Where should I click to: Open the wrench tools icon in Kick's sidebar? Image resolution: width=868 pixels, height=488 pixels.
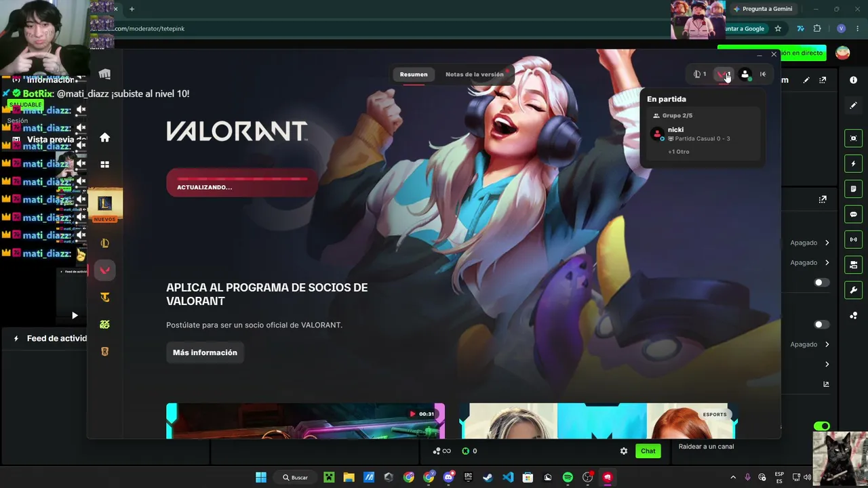click(x=853, y=290)
